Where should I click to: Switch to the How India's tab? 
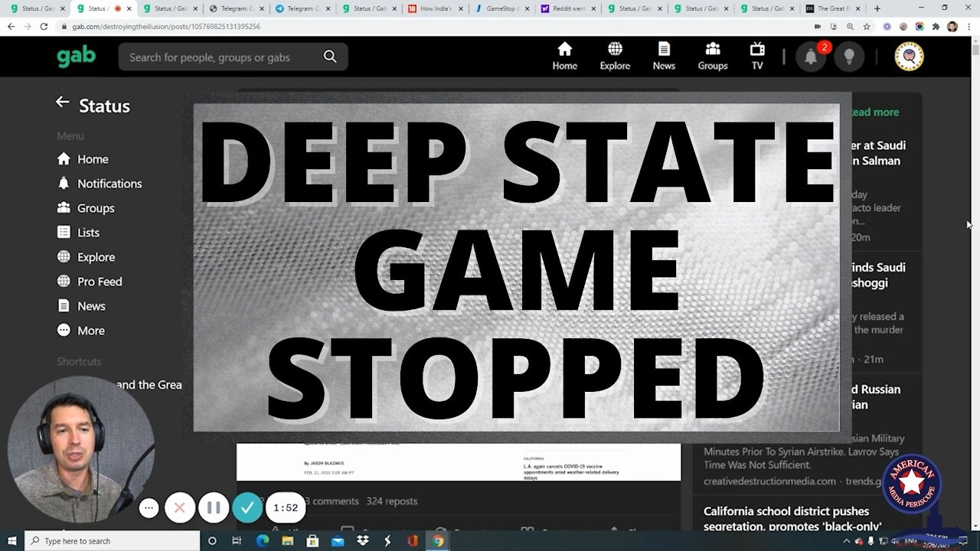tap(435, 8)
